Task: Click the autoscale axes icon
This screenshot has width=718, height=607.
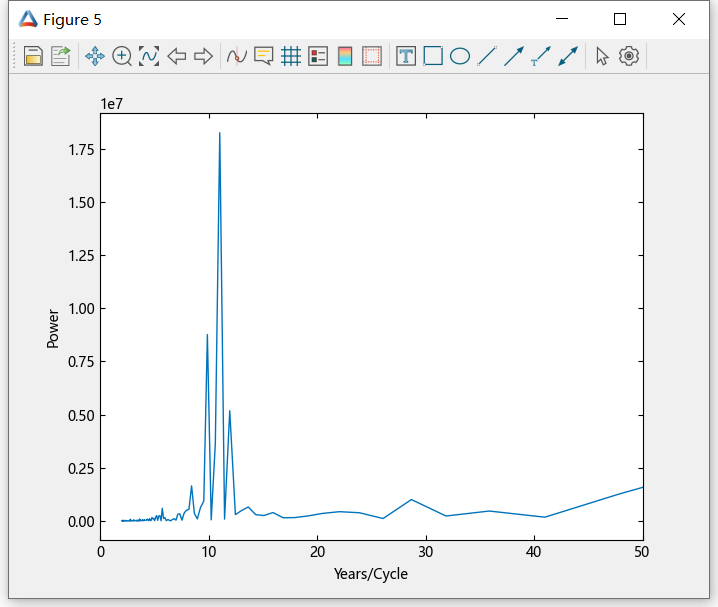Action: click(x=149, y=56)
